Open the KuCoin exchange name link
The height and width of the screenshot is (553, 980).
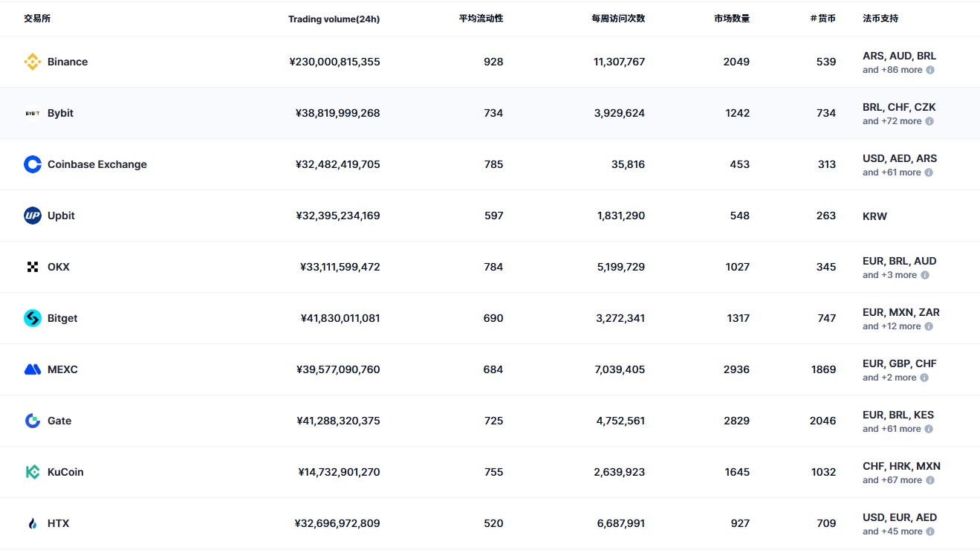[65, 472]
